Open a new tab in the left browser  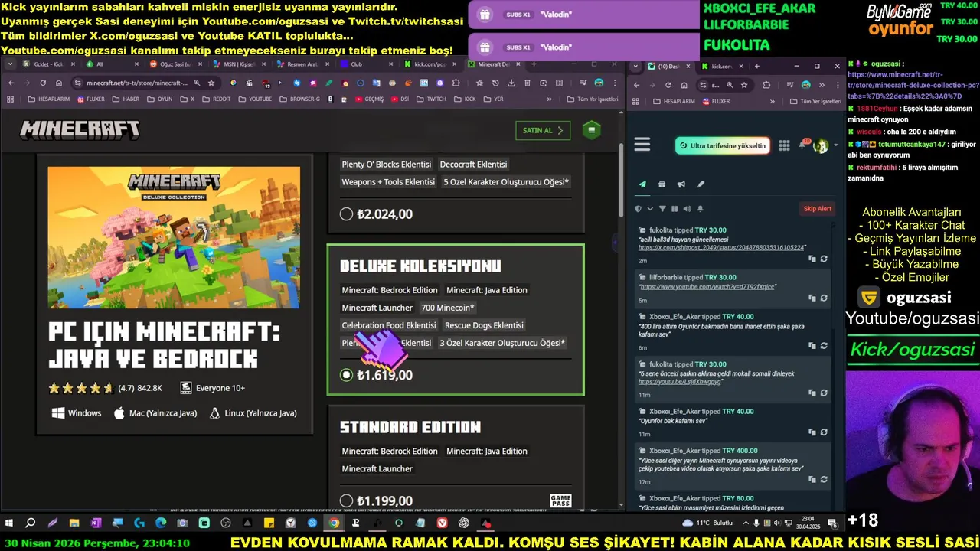(534, 64)
